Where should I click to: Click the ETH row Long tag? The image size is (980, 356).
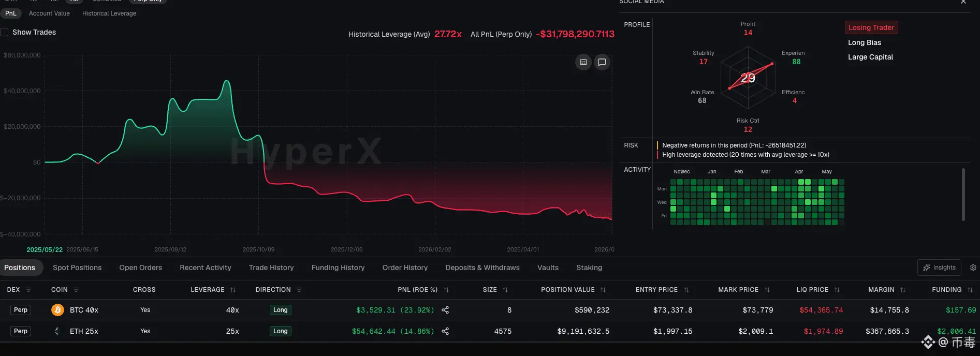[281, 331]
